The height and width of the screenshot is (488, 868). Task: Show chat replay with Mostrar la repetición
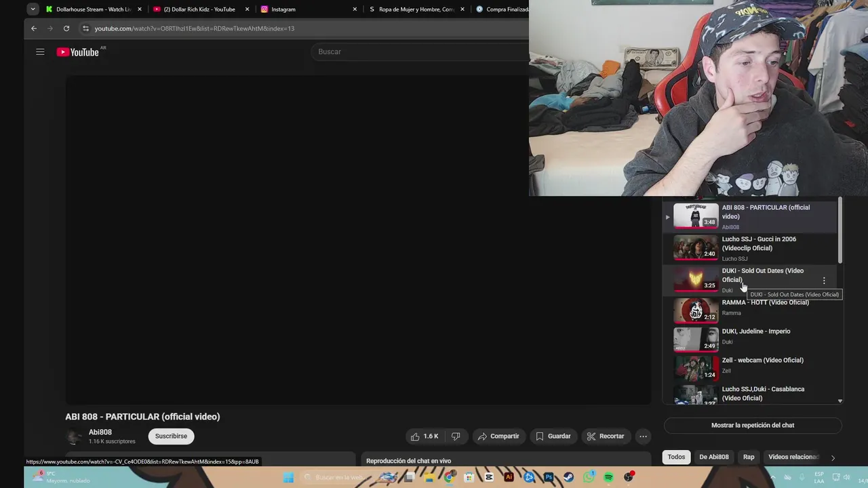point(753,426)
